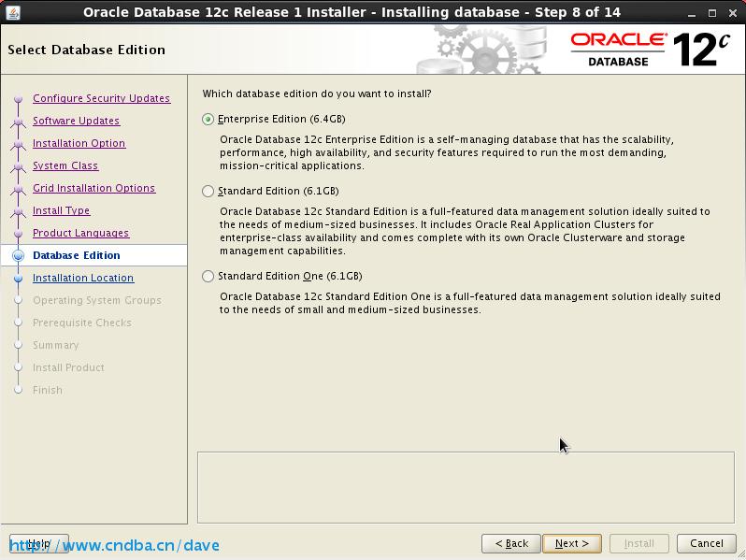Select the Standard Edition (6.1GB) radio button

click(208, 191)
